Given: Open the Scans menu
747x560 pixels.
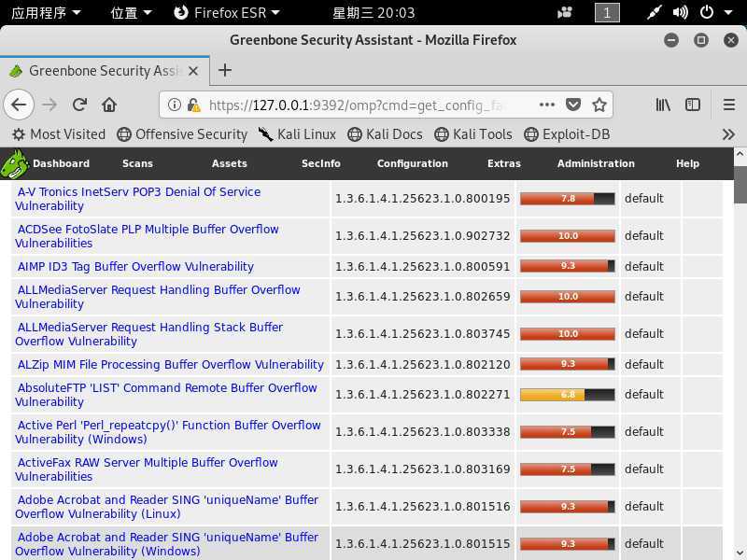Looking at the screenshot, I should [137, 163].
